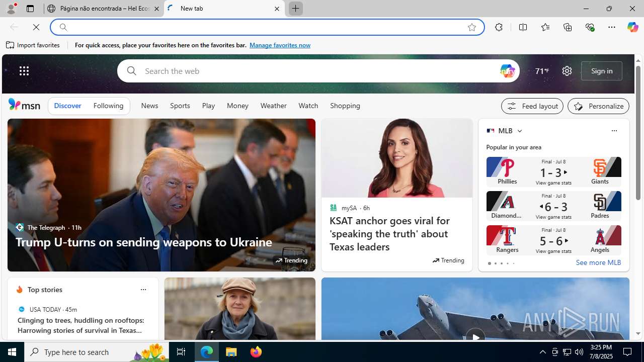Viewport: 644px width, 362px height.
Task: Open the Sports tab
Action: pos(180,106)
